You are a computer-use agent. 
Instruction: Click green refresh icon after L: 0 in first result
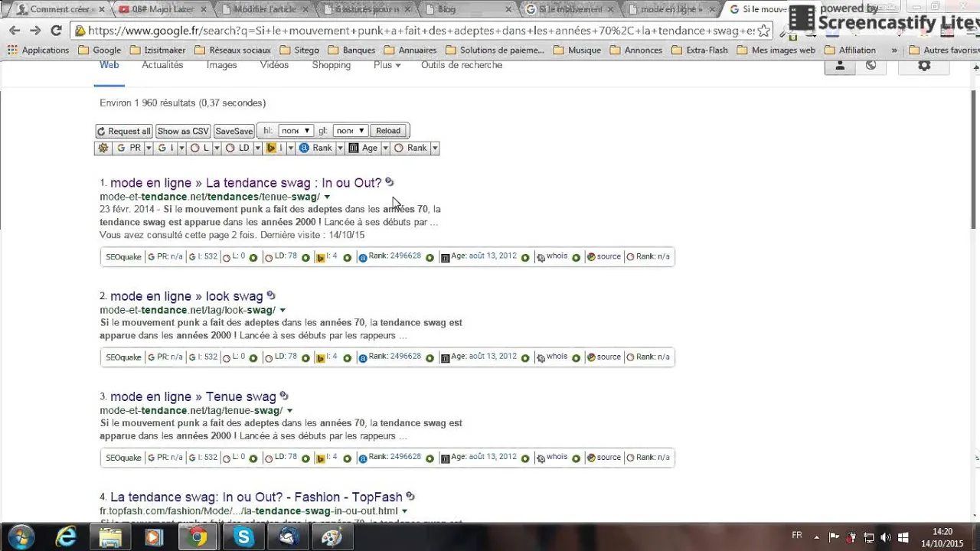click(253, 258)
